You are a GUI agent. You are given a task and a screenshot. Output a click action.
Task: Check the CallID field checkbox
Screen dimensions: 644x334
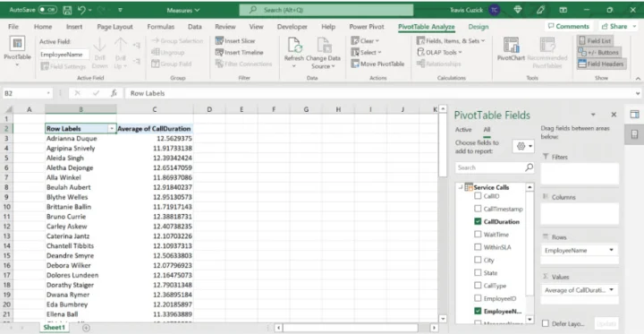(478, 196)
